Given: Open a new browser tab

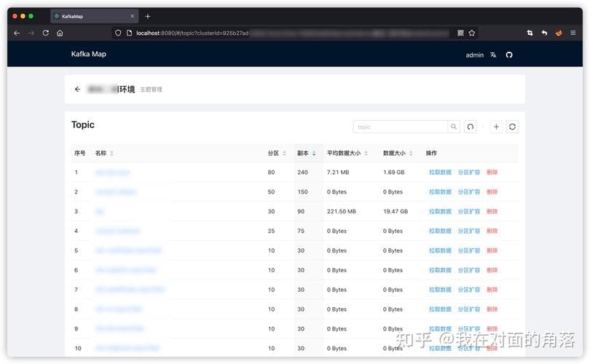Looking at the screenshot, I should (147, 16).
